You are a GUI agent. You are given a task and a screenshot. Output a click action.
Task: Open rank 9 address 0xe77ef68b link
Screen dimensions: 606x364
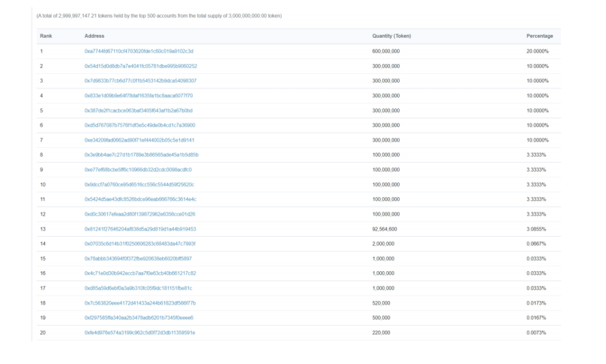pyautogui.click(x=138, y=170)
